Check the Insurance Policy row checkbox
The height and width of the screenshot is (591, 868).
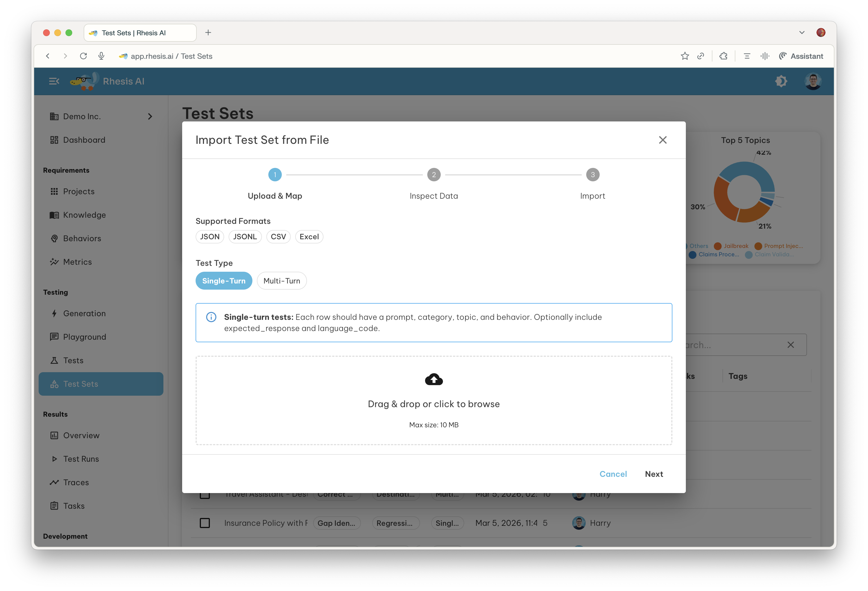205,523
